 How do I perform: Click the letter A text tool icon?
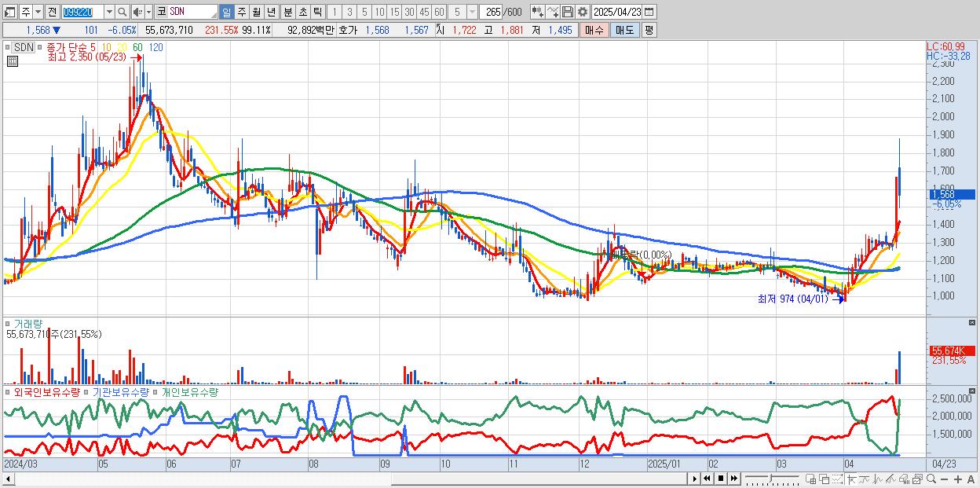[x=971, y=479]
